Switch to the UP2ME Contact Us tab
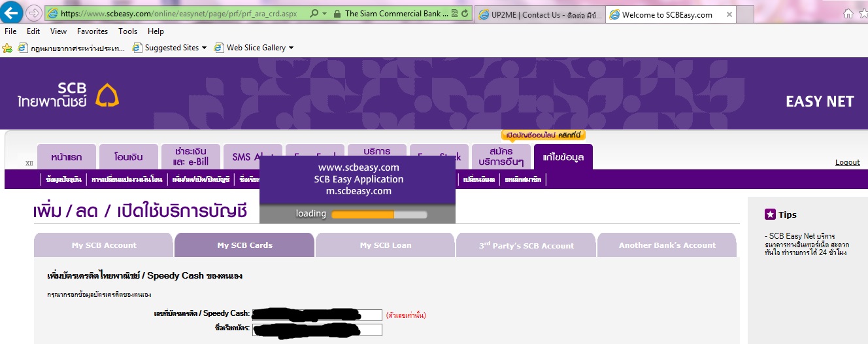The height and width of the screenshot is (344, 868). [x=540, y=14]
